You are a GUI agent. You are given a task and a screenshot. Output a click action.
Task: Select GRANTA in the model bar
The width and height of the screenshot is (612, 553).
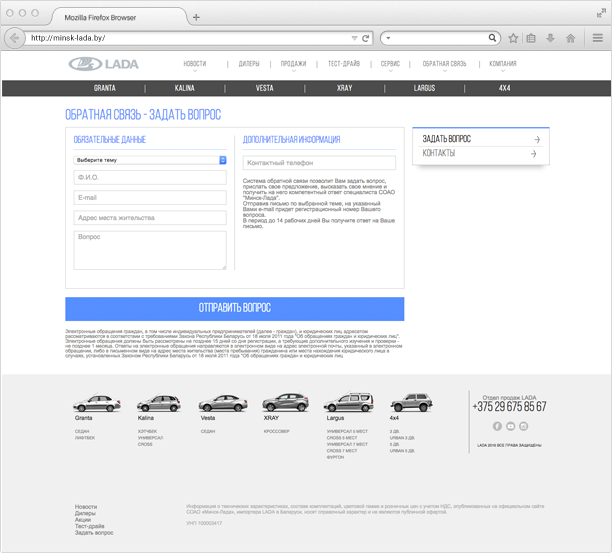coord(105,88)
